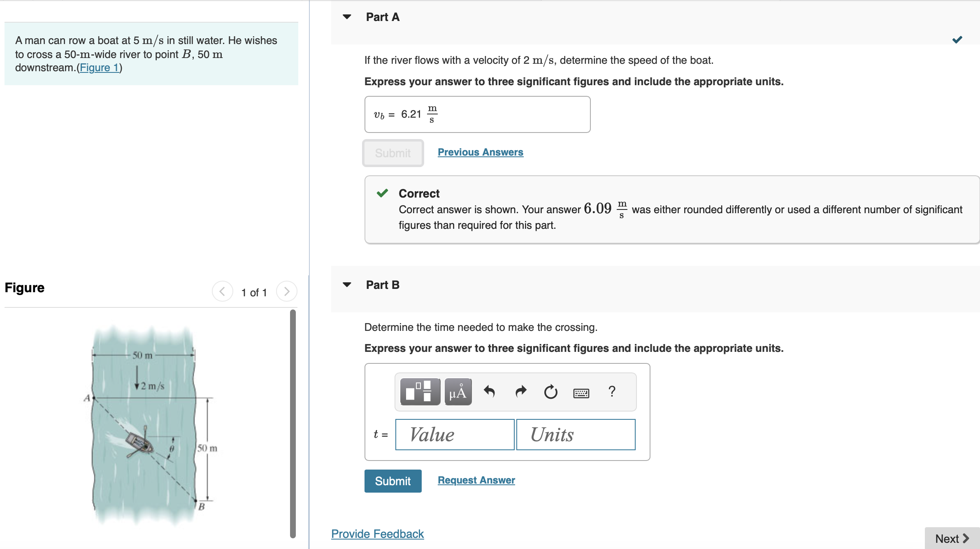980x549 pixels.
Task: Click the green Correct checkmark icon
Action: click(383, 193)
